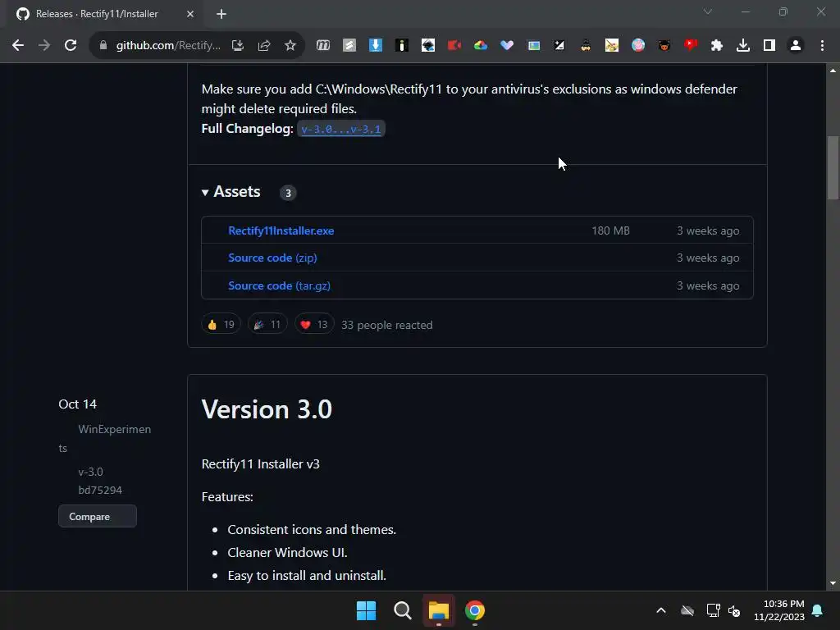
Task: Open the Chrome tab search chevron
Action: (708, 11)
